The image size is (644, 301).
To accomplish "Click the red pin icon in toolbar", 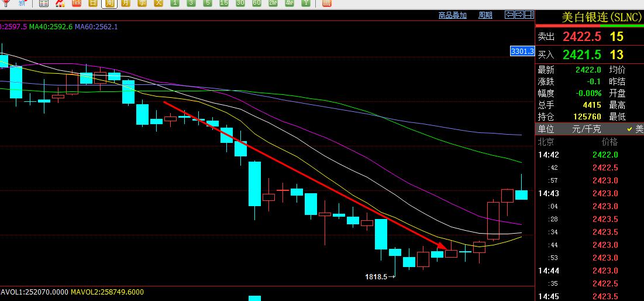I will (6, 4).
